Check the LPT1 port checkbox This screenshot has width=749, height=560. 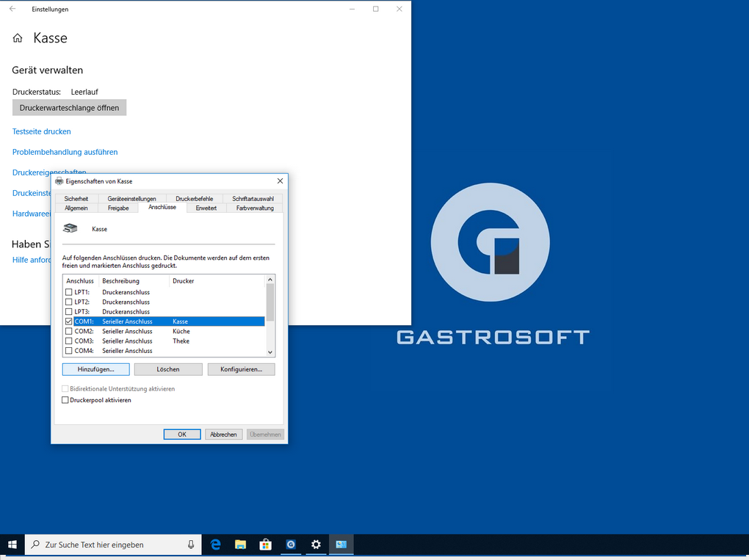tap(69, 292)
